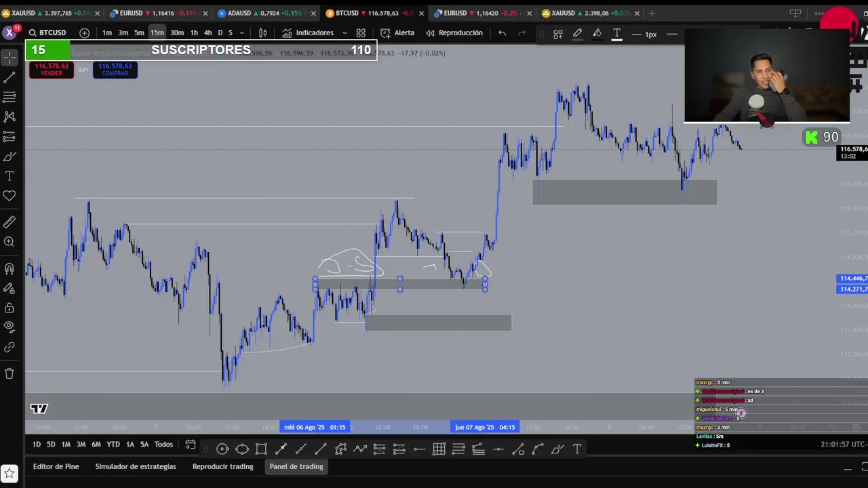Select the 1h timeframe
The image size is (868, 488).
194,33
